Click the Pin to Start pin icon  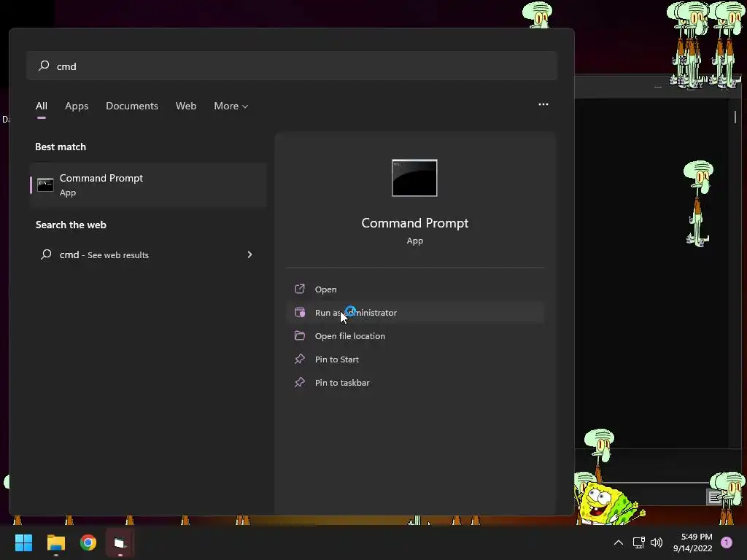coord(300,359)
